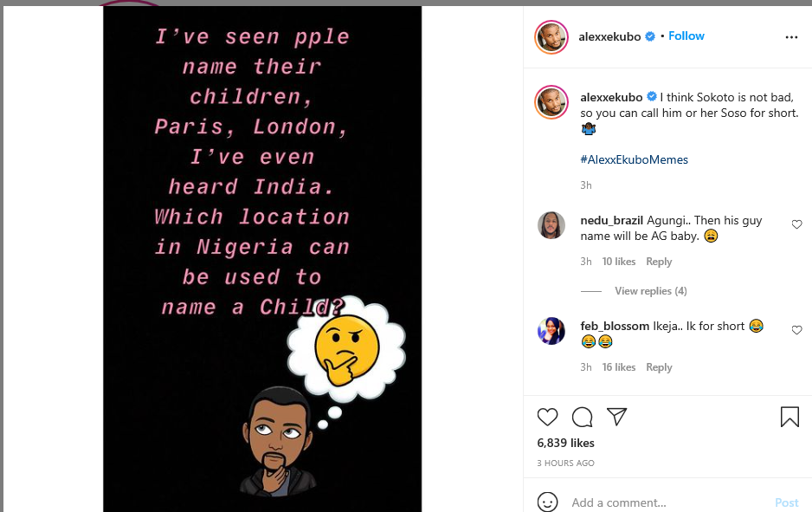
Task: Share post via paper plane icon
Action: coord(616,417)
